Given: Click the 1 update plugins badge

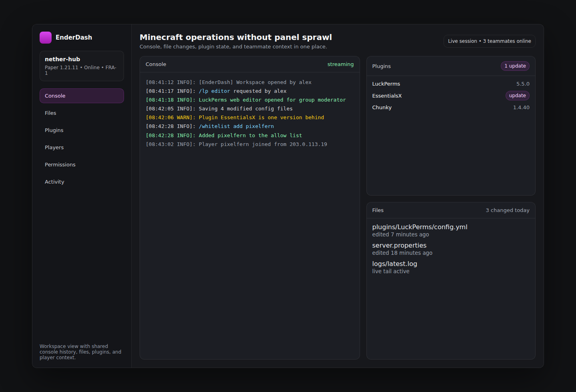Looking at the screenshot, I should [515, 66].
